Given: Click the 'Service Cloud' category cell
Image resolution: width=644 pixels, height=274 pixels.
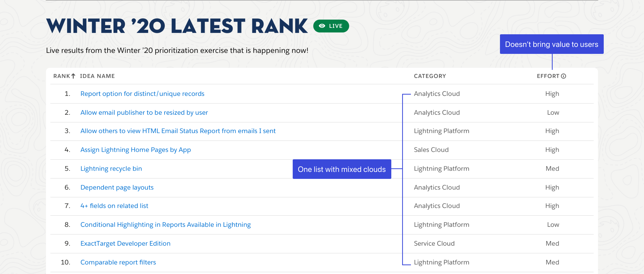Looking at the screenshot, I should tap(434, 244).
